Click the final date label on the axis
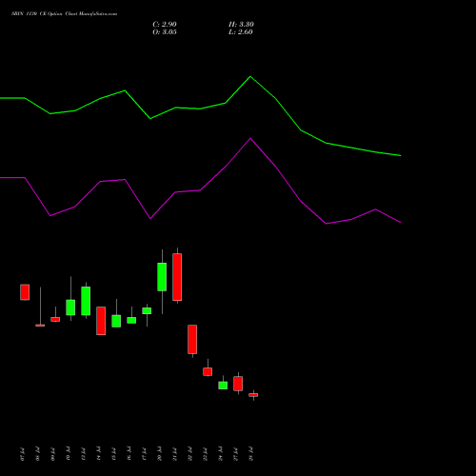 click(250, 454)
